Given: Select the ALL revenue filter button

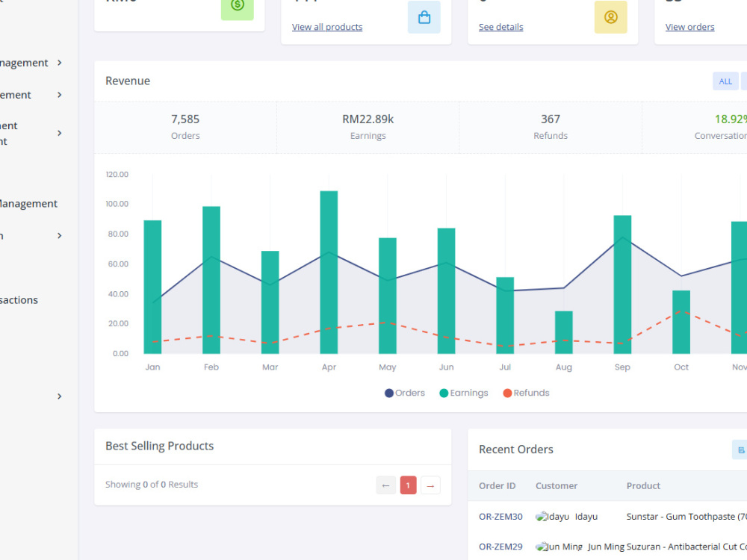Looking at the screenshot, I should click(725, 81).
